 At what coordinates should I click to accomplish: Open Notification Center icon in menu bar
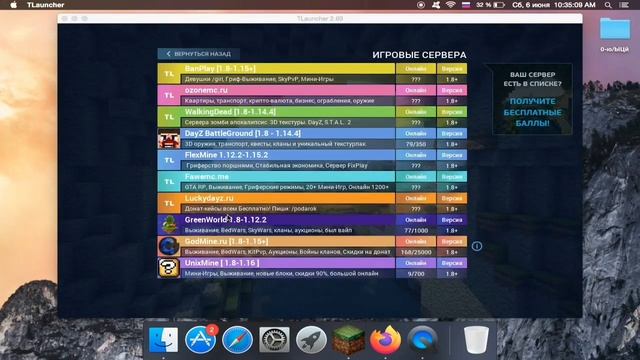(624, 5)
